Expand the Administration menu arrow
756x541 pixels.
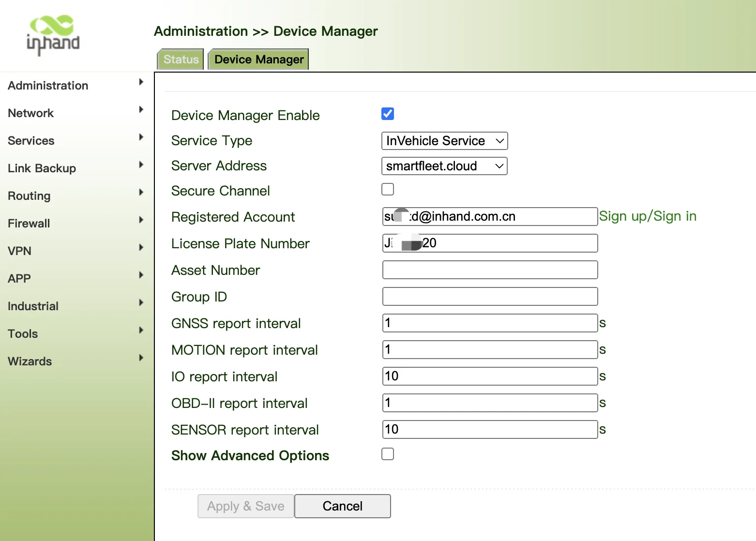pyautogui.click(x=141, y=82)
